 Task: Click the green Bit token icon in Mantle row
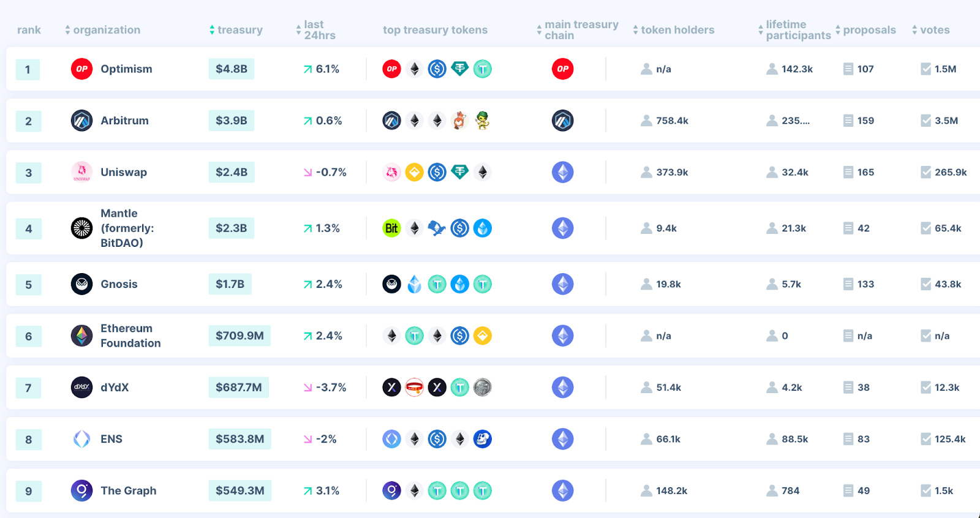pos(391,228)
